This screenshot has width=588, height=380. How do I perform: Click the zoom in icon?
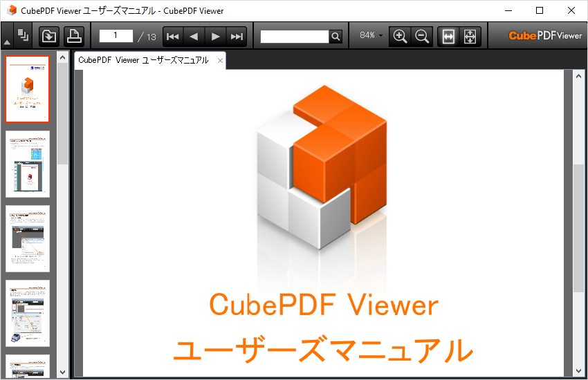[400, 37]
